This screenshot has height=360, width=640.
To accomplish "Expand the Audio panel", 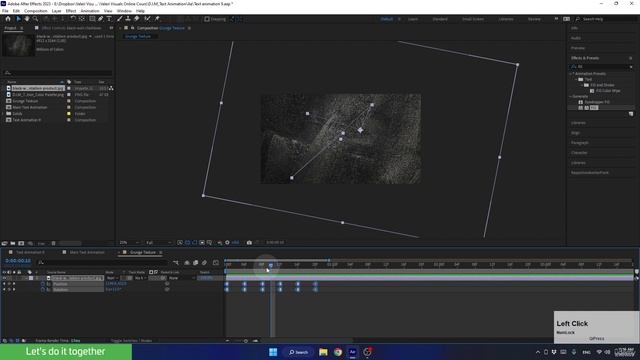I will 576,38.
